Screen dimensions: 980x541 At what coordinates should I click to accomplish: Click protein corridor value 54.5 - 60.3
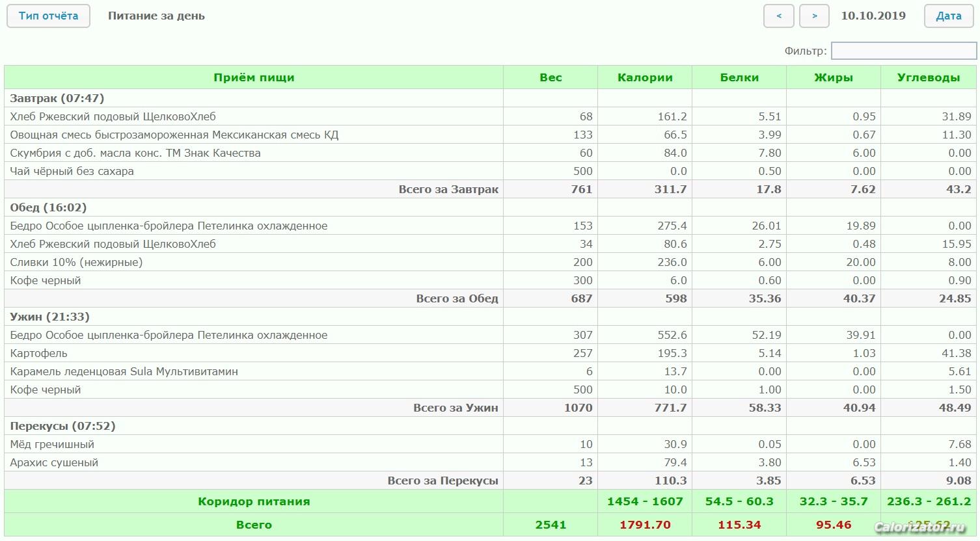[739, 501]
